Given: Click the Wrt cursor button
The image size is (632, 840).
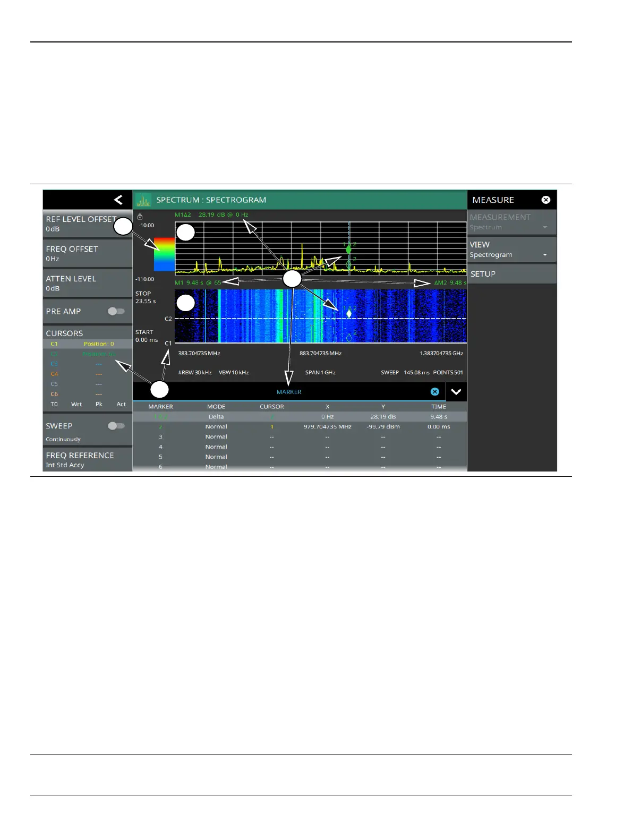Looking at the screenshot, I should tap(76, 404).
